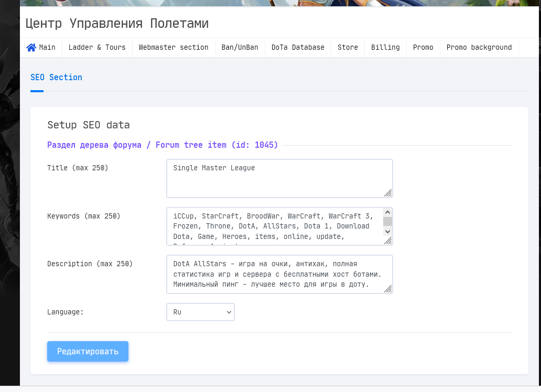Select the Store menu item
The height and width of the screenshot is (392, 541).
click(348, 48)
